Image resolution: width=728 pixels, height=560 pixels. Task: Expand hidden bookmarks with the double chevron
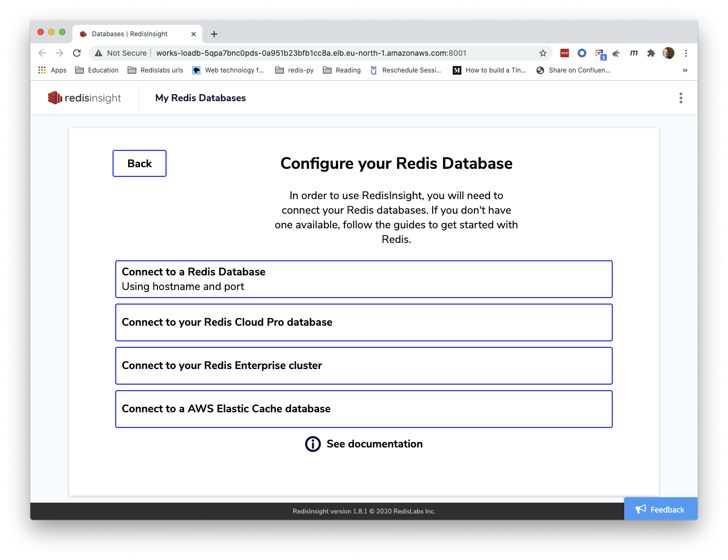(x=685, y=70)
